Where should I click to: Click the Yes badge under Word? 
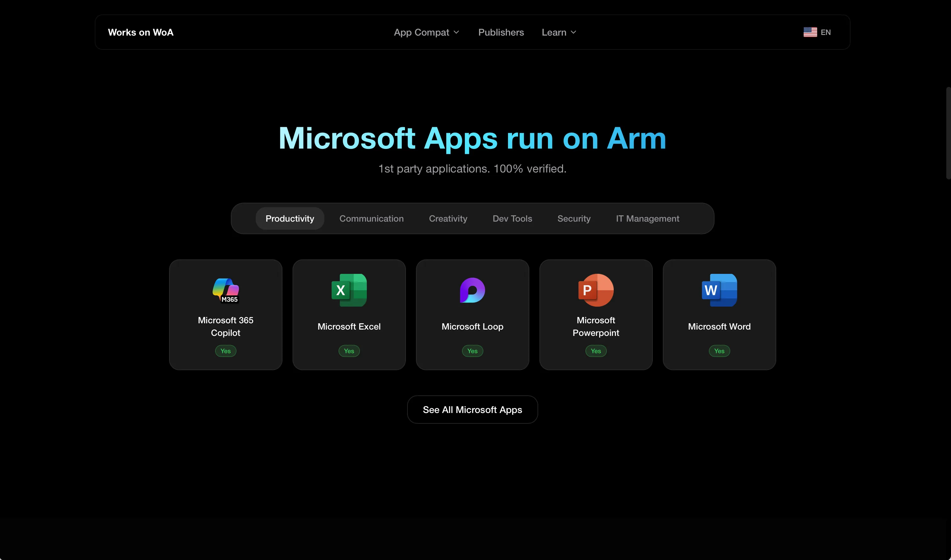tap(719, 351)
